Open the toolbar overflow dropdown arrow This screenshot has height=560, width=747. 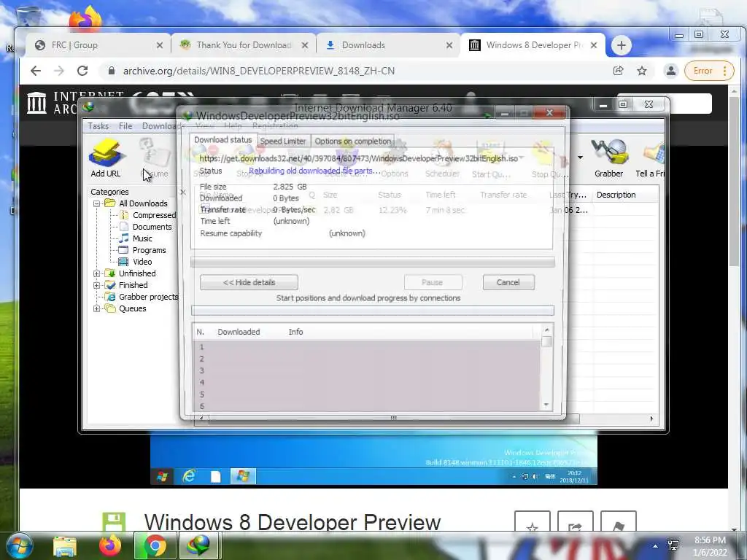580,157
